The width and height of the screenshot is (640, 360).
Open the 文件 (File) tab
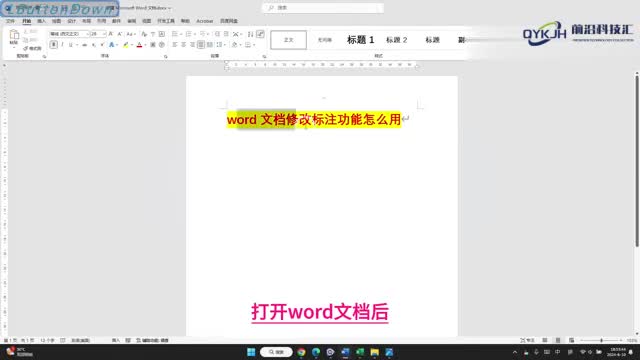[10, 21]
